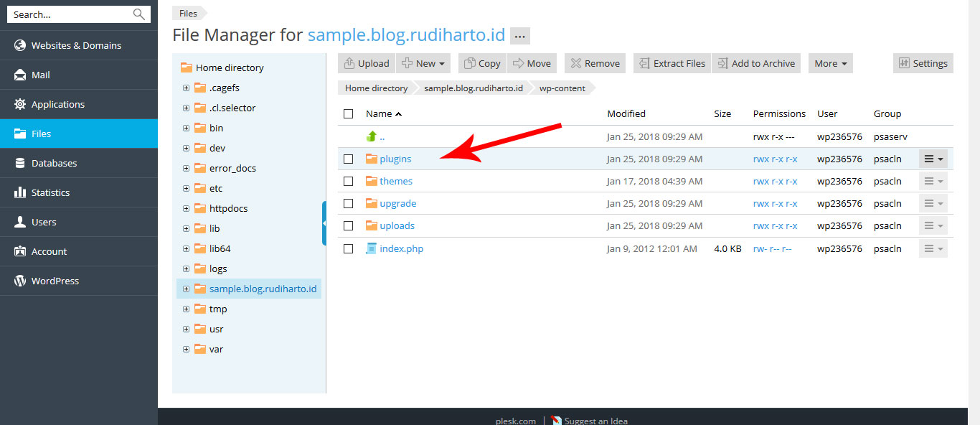Click the Statistics bar chart icon
The image size is (980, 425).
[20, 192]
